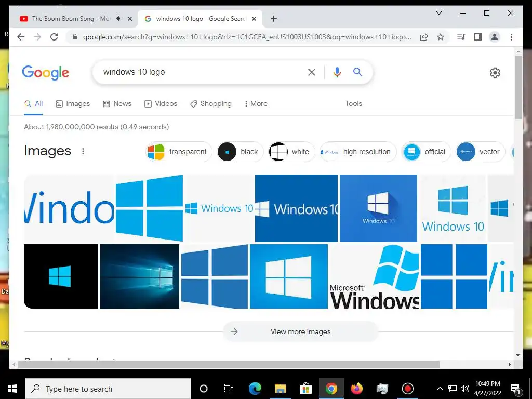Submit search with the magnifier icon
This screenshot has height=399, width=532.
pos(357,72)
